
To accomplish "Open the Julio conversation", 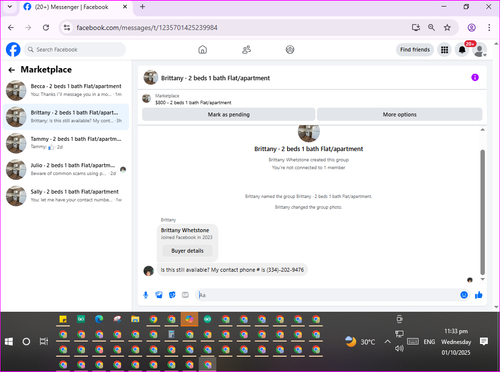I will tap(66, 169).
